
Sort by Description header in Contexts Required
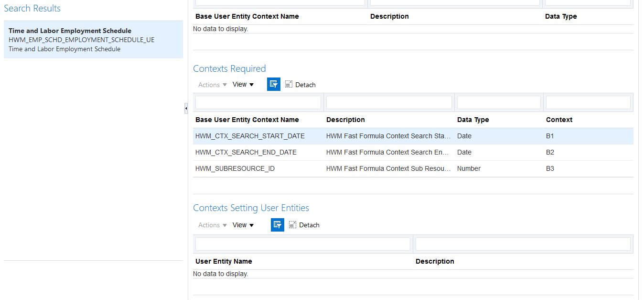[x=345, y=120]
